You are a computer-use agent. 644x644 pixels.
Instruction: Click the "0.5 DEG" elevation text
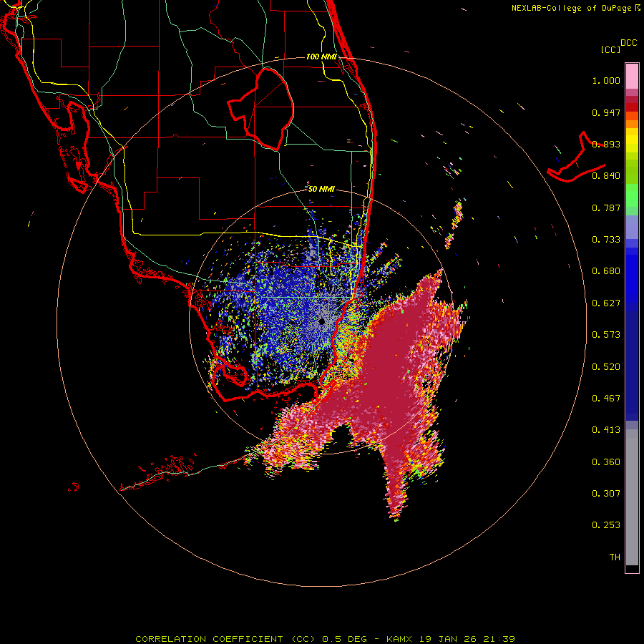pyautogui.click(x=344, y=639)
